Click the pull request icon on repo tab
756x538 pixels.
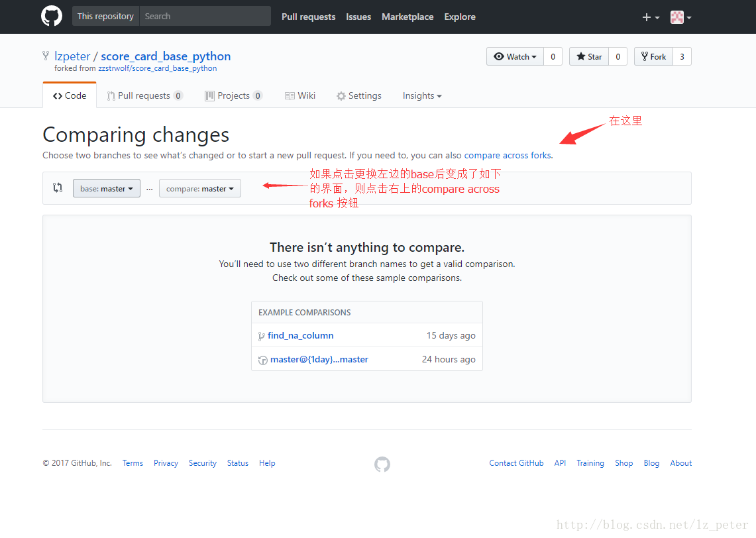111,96
